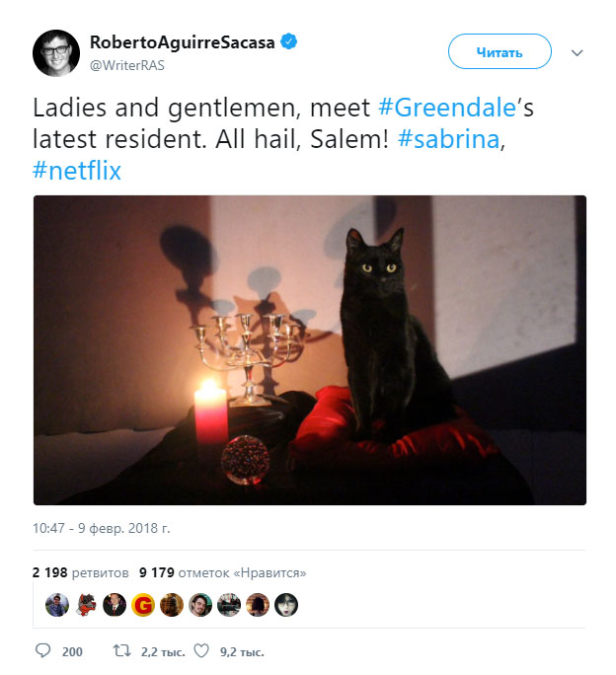The image size is (616, 675).
Task: Click the reply speech bubble icon
Action: click(x=42, y=650)
